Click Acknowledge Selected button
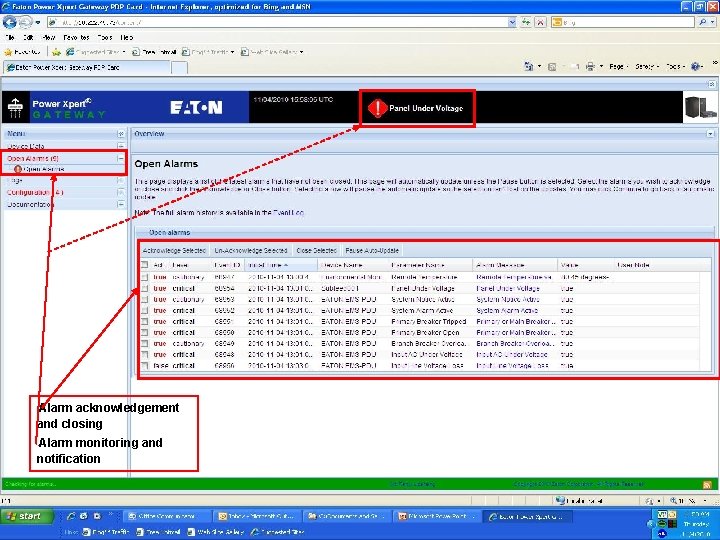 [x=174, y=250]
